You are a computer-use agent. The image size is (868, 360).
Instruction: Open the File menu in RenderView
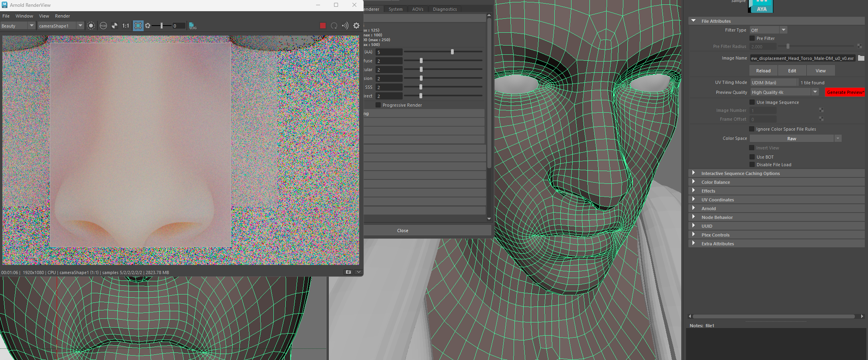[6, 16]
